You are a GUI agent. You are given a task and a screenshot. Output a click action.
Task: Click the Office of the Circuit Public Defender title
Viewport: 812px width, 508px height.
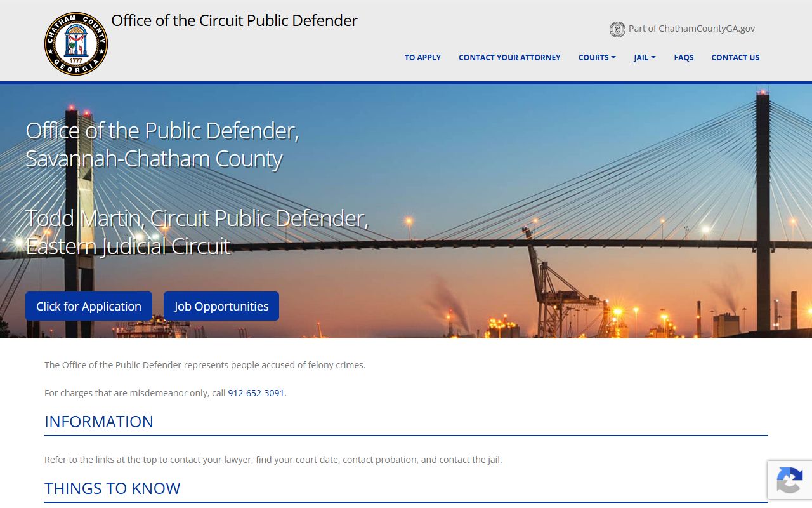(235, 20)
